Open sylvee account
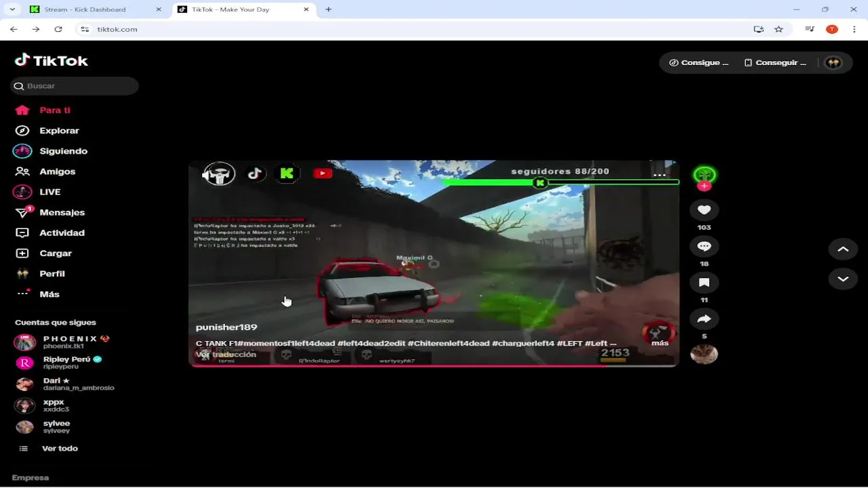 coord(43,426)
